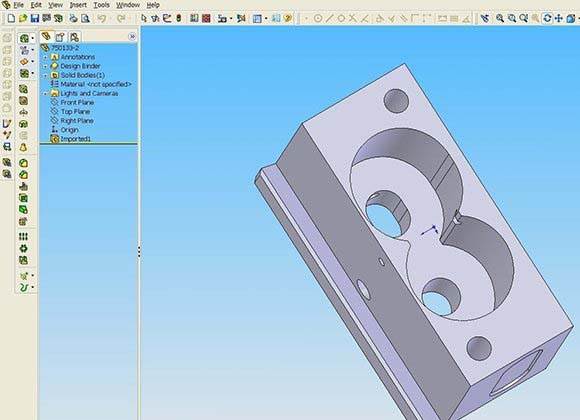Click the Chamfer feature icon
The width and height of the screenshot is (580, 420).
coord(23,175)
